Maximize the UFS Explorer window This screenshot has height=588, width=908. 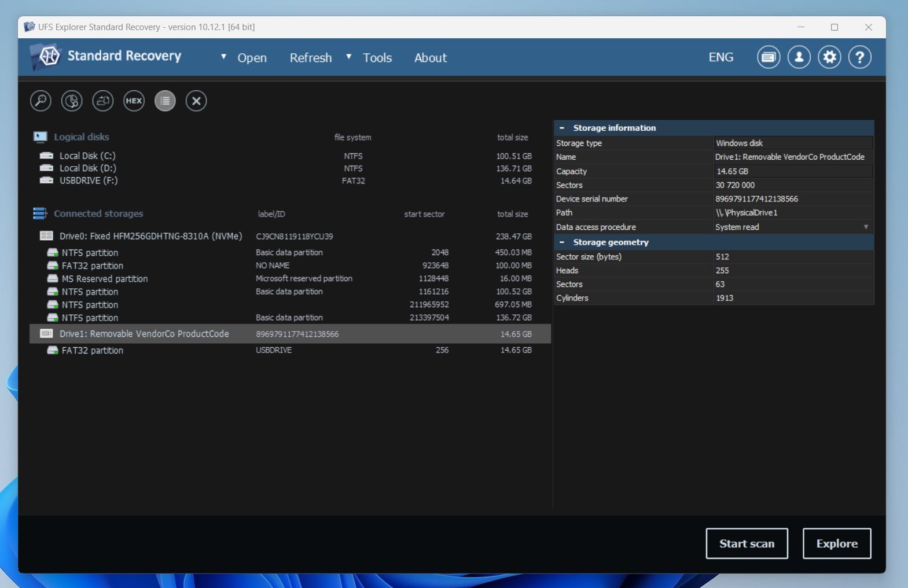click(x=835, y=27)
